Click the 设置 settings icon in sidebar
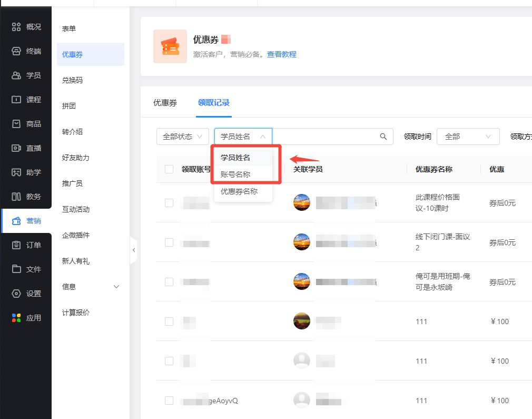532x419 pixels. 16,294
